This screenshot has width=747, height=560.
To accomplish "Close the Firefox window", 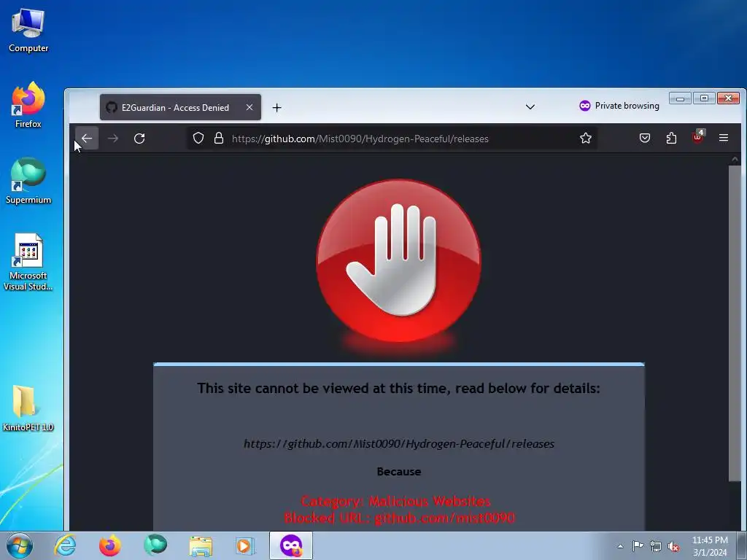I will point(729,98).
